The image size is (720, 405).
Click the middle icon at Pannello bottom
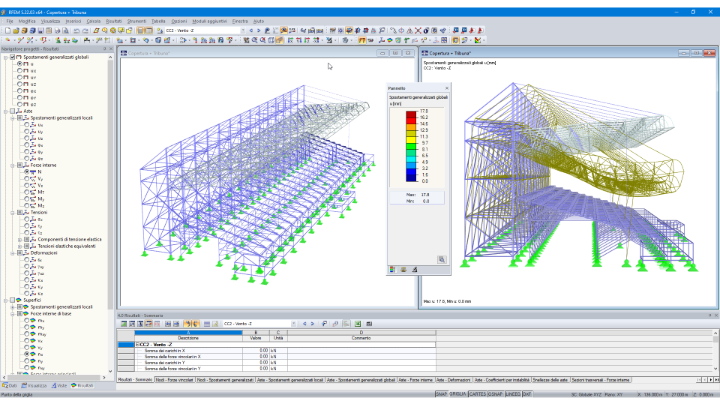click(x=403, y=270)
